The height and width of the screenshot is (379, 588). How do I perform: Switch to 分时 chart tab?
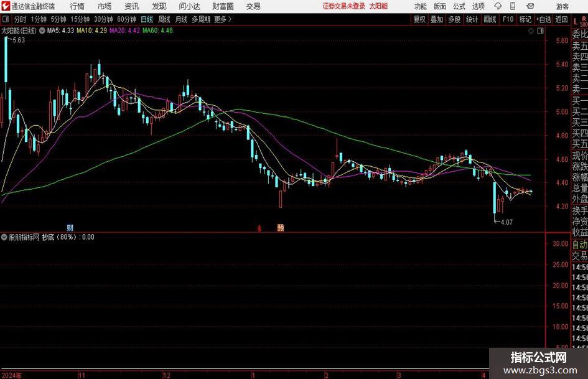click(x=21, y=19)
